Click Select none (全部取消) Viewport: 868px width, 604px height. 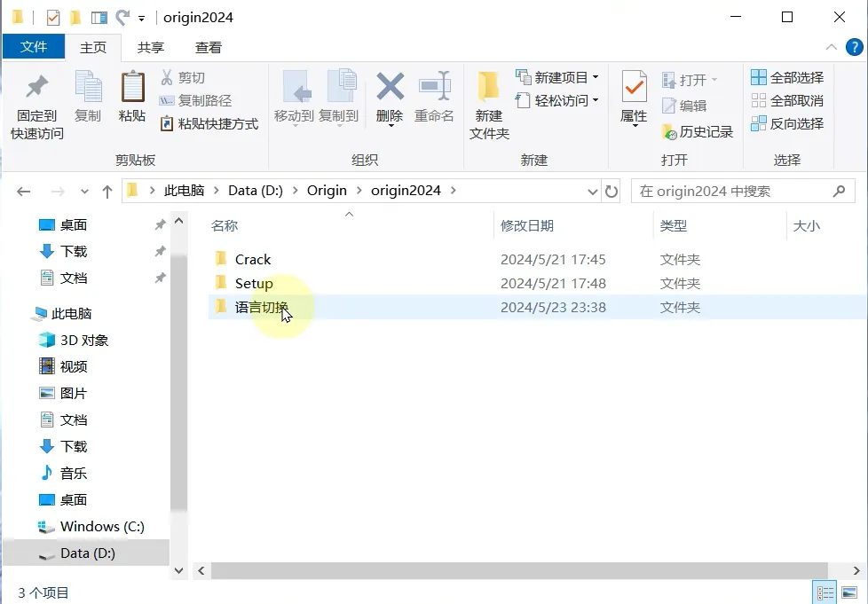tap(787, 101)
